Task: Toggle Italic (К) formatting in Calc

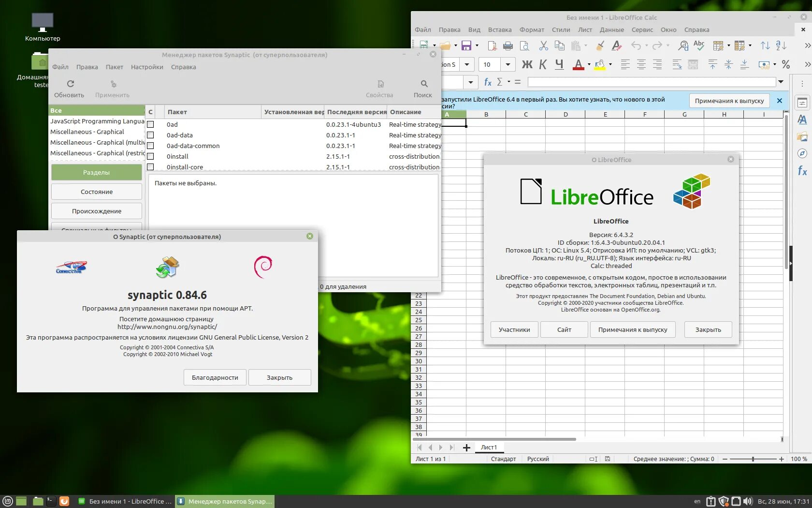Action: click(543, 64)
